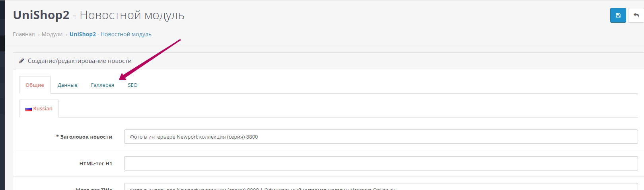The height and width of the screenshot is (190, 644).
Task: Click the blue save button
Action: tap(618, 16)
